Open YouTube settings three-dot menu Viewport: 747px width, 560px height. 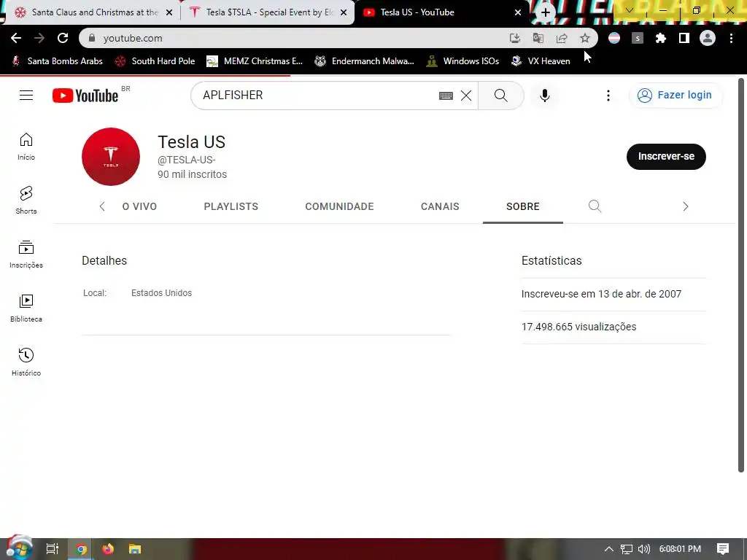click(x=608, y=96)
